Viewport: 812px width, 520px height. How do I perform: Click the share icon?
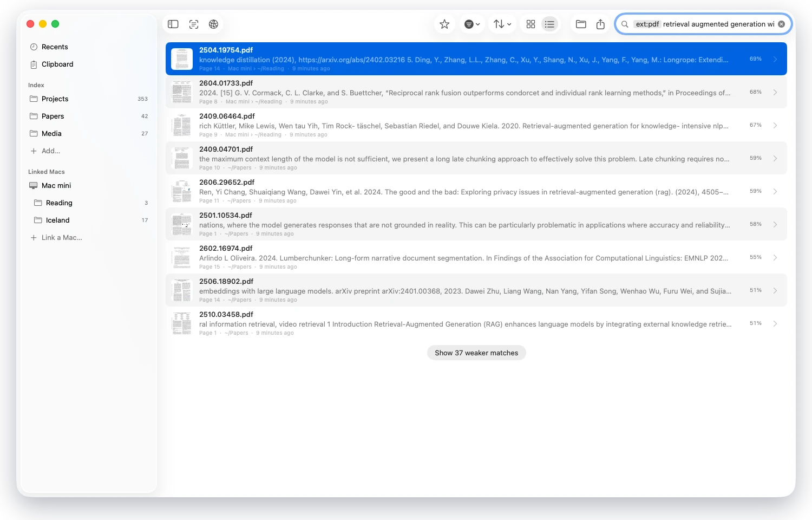point(600,24)
